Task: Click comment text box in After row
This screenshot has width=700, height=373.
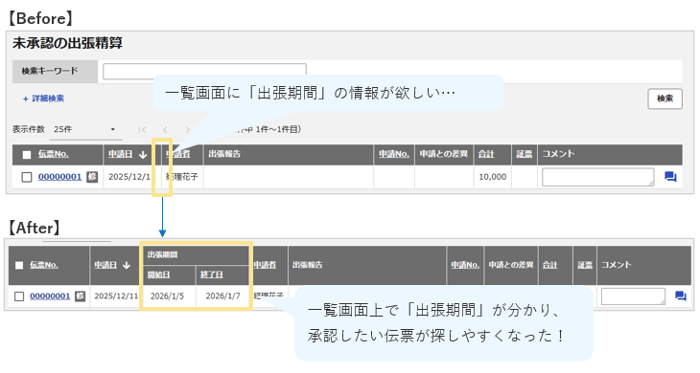Action: point(633,296)
